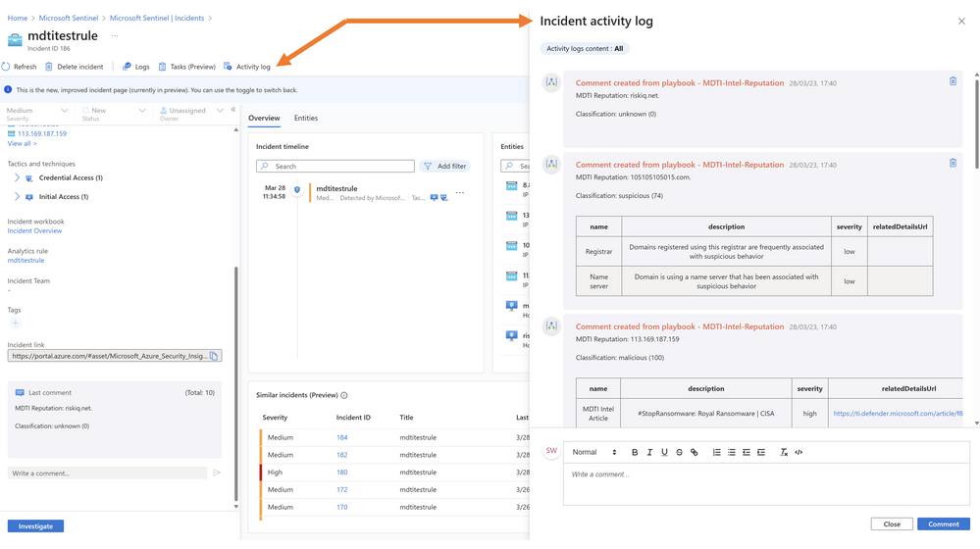Open the mdtitestrule analytics rule link

(x=26, y=261)
